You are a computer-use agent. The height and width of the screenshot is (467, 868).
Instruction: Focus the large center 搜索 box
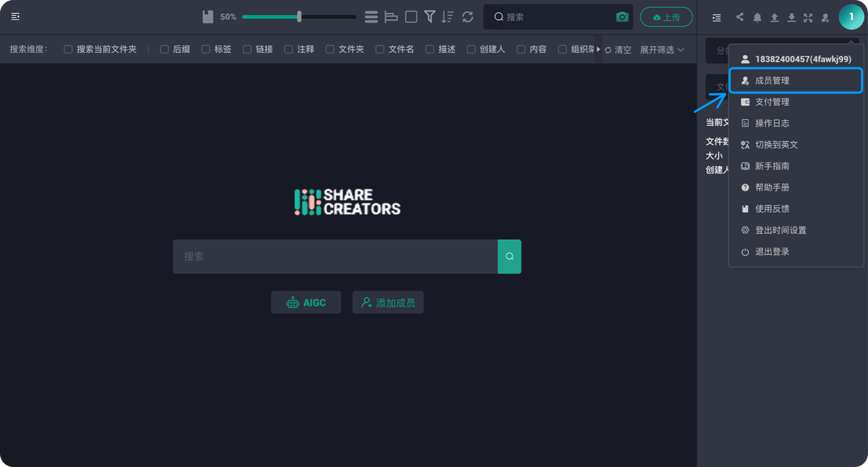tap(335, 256)
